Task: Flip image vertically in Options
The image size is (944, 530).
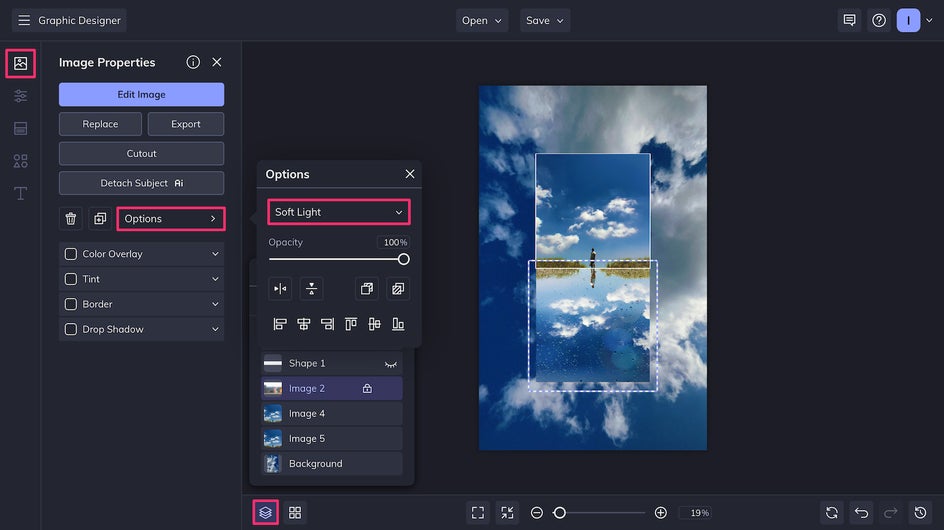Action: click(311, 289)
